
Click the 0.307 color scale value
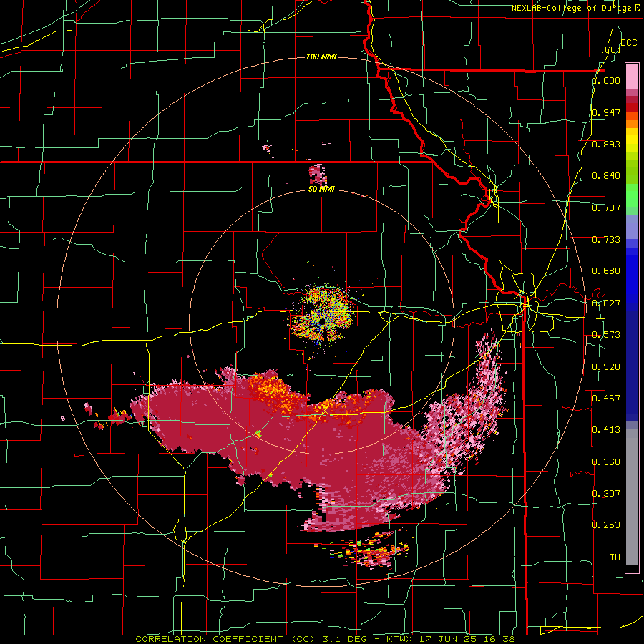606,494
